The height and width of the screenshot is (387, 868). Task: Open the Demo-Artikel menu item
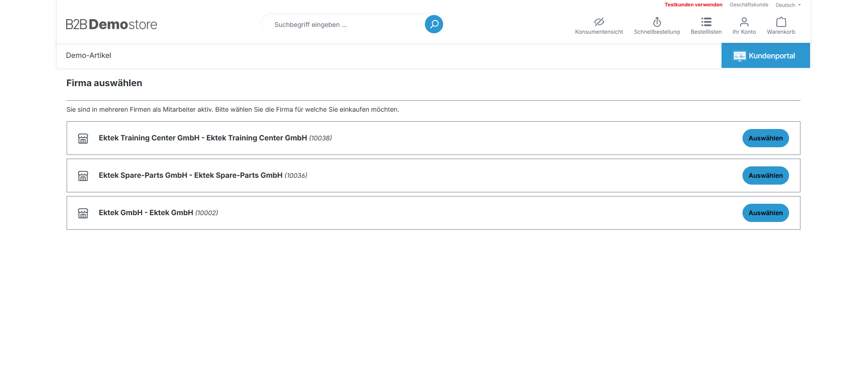click(89, 55)
